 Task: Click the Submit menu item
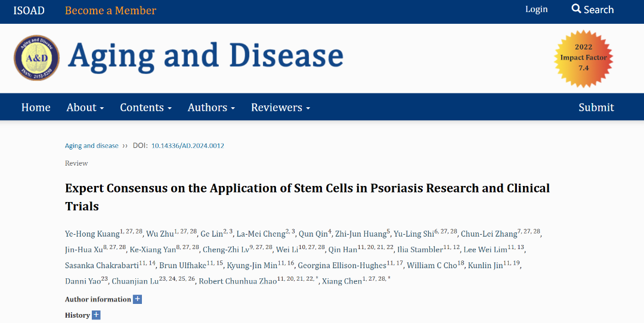(x=596, y=107)
